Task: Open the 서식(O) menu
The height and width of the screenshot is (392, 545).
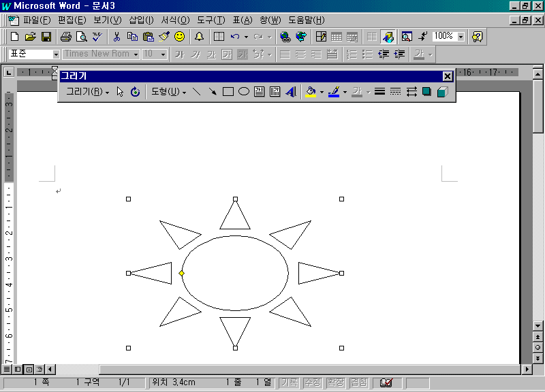Action: 175,20
